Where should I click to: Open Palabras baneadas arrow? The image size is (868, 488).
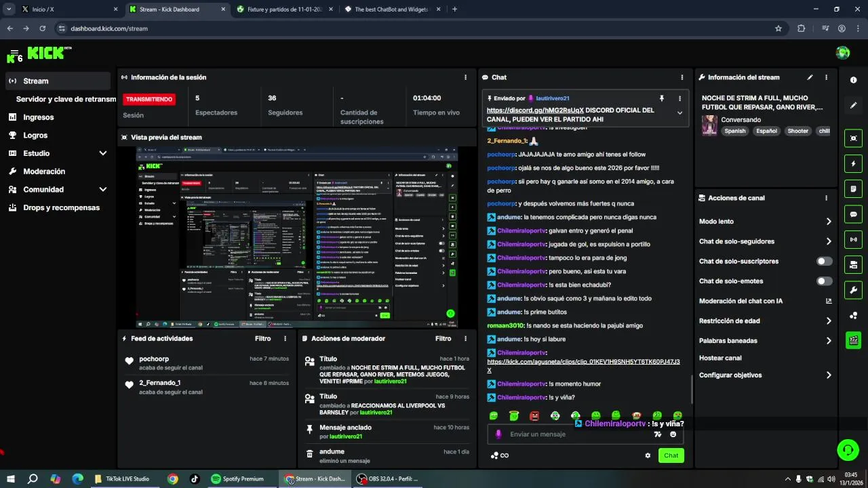click(x=829, y=341)
